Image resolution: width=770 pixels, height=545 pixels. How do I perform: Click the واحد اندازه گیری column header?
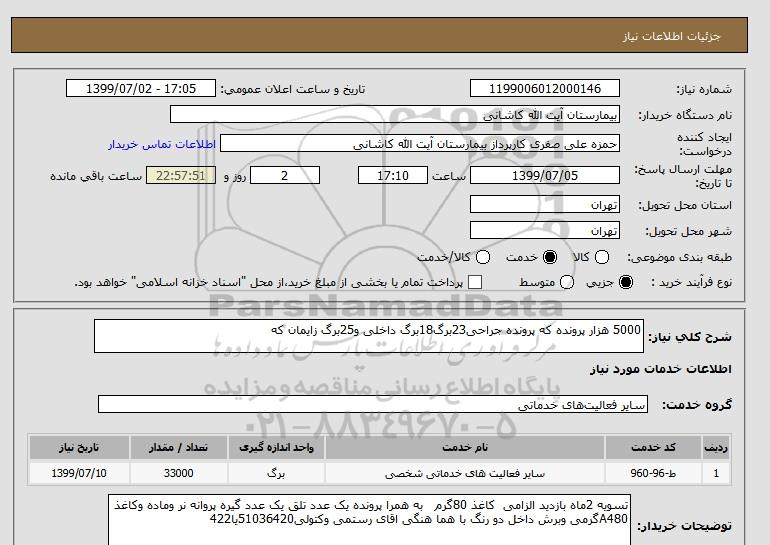point(276,447)
